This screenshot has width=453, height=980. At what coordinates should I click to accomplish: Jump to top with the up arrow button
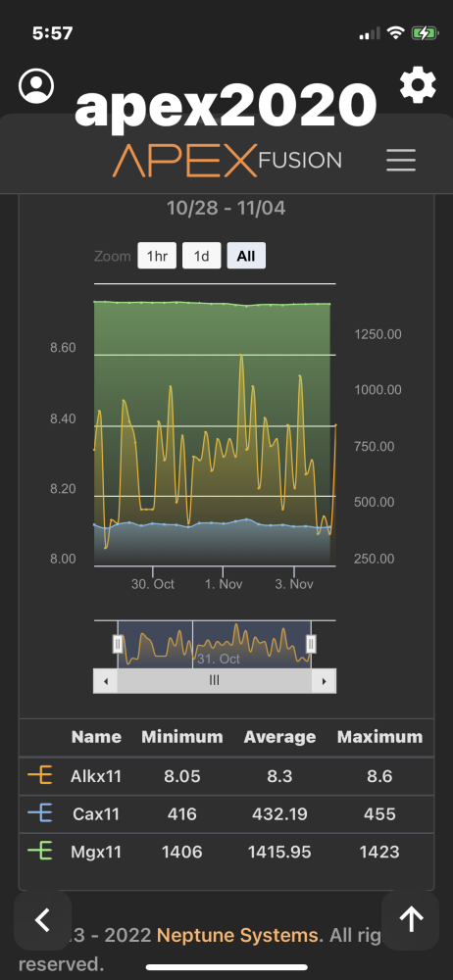tap(411, 920)
